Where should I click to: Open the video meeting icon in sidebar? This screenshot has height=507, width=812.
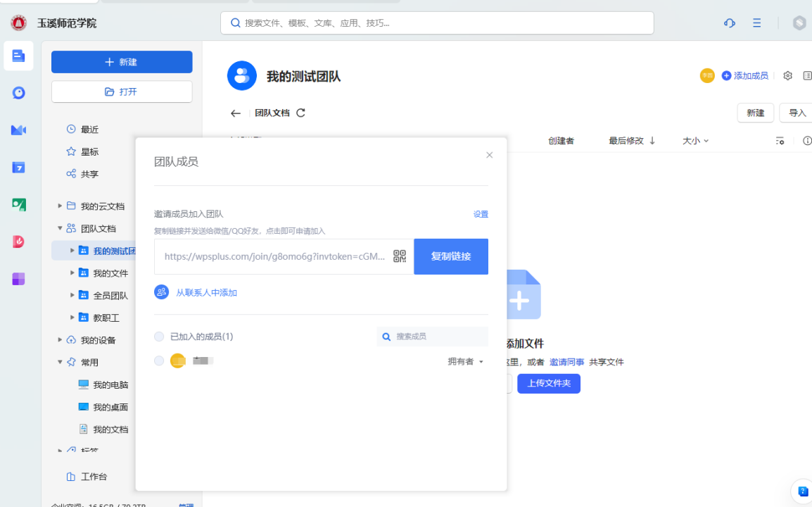19,130
